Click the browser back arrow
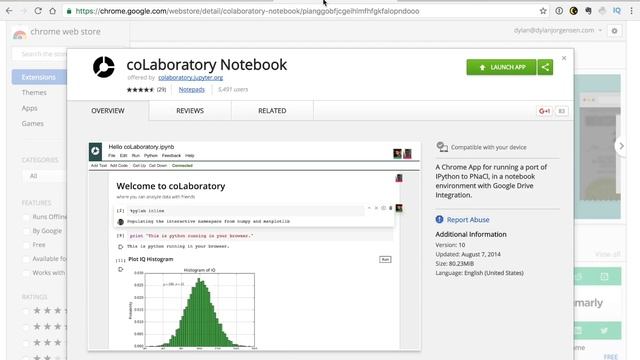Image resolution: width=640 pixels, height=360 pixels. point(9,11)
